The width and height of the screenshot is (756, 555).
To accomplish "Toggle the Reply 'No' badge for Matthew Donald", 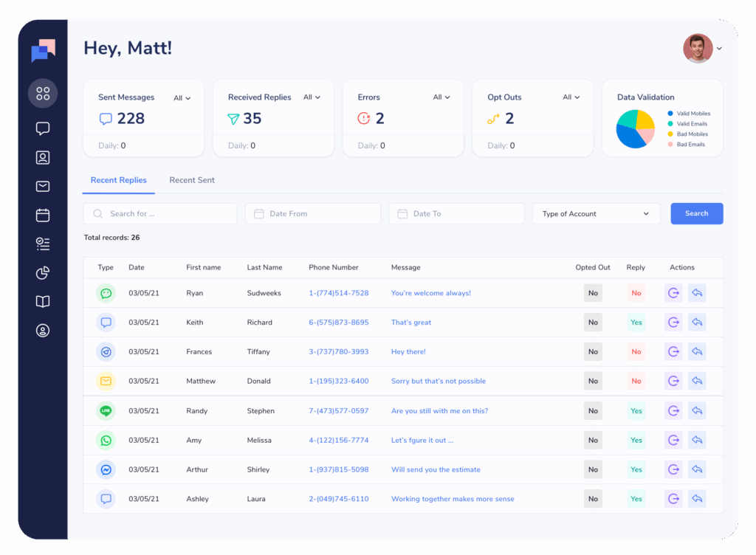I will click(636, 382).
